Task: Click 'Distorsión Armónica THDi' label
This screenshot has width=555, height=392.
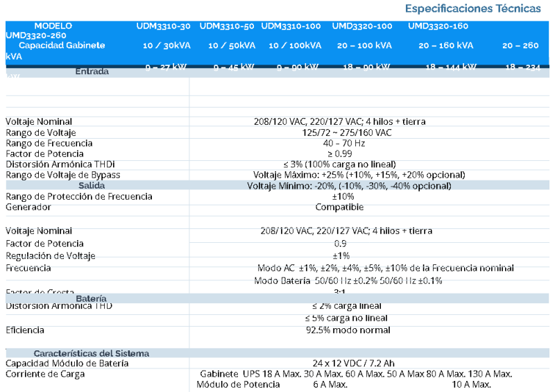Action: click(x=60, y=164)
